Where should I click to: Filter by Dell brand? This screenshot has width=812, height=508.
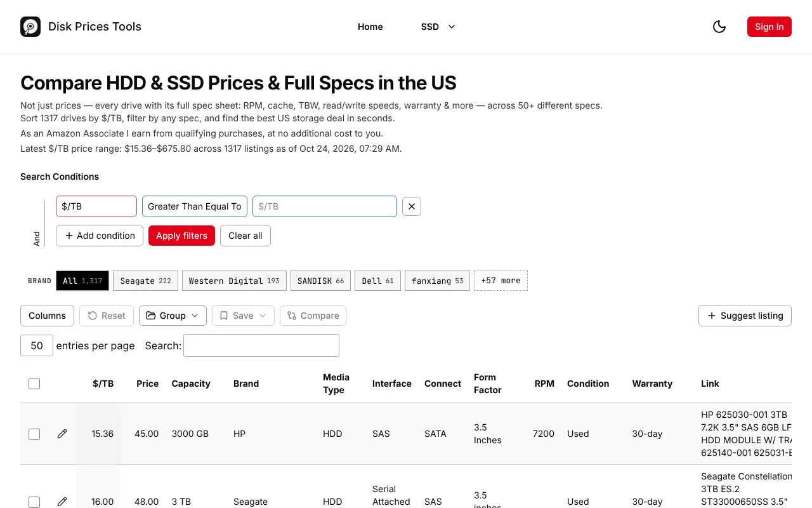(x=378, y=281)
